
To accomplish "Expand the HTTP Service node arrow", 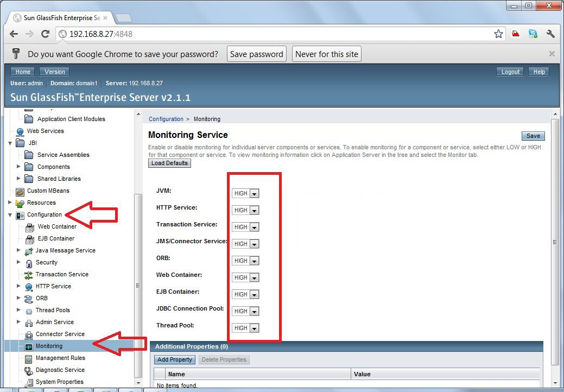I will (18, 286).
